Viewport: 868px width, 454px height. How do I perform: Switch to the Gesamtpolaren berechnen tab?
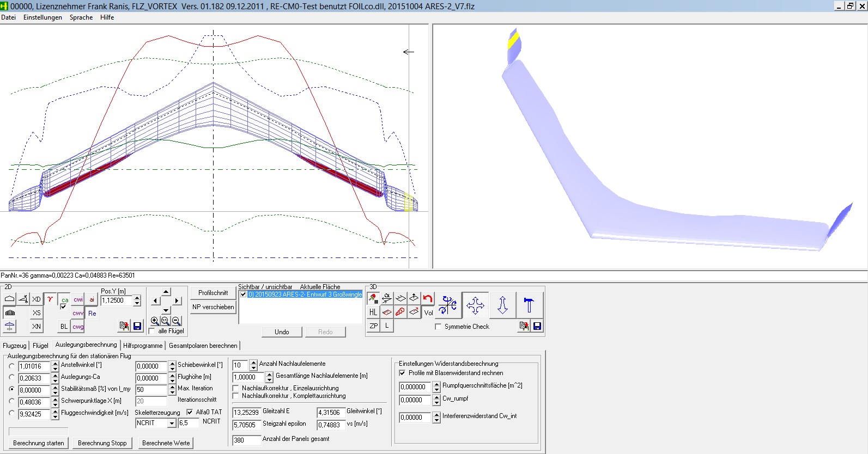tap(203, 346)
